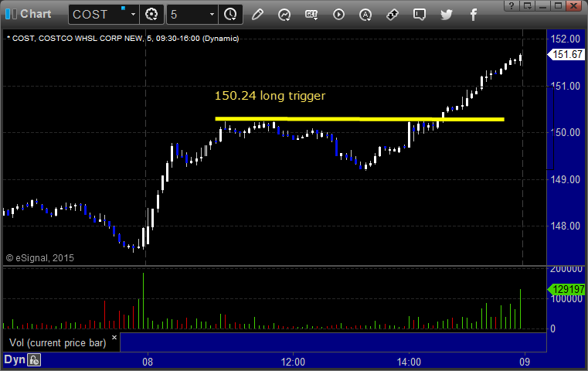This screenshot has height=371, width=588.
Task: Open the circled A alerts menu
Action: (x=365, y=15)
